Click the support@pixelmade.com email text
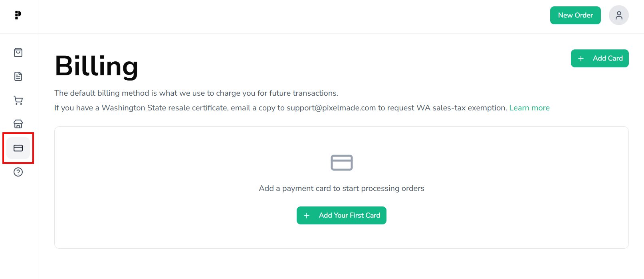Image resolution: width=644 pixels, height=279 pixels. tap(331, 108)
